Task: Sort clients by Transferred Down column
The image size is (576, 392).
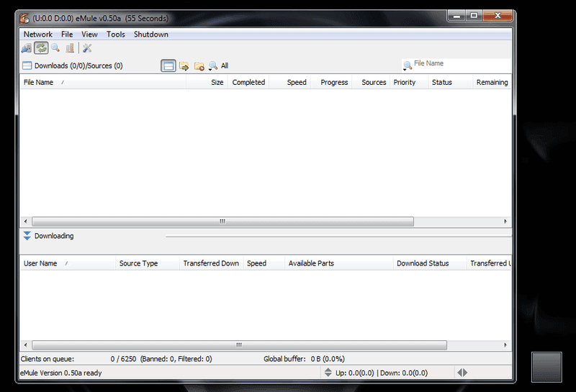Action: pos(211,263)
